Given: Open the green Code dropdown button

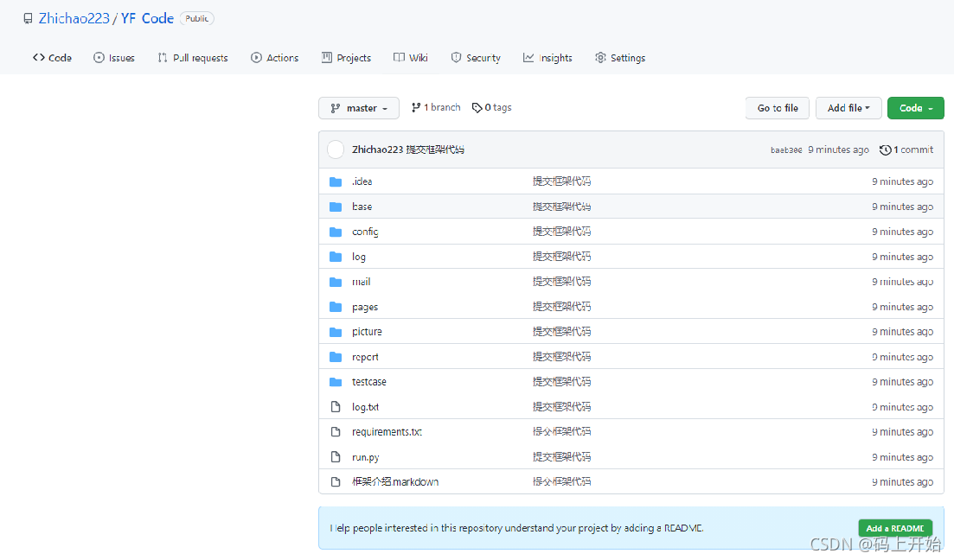Looking at the screenshot, I should click(x=916, y=108).
